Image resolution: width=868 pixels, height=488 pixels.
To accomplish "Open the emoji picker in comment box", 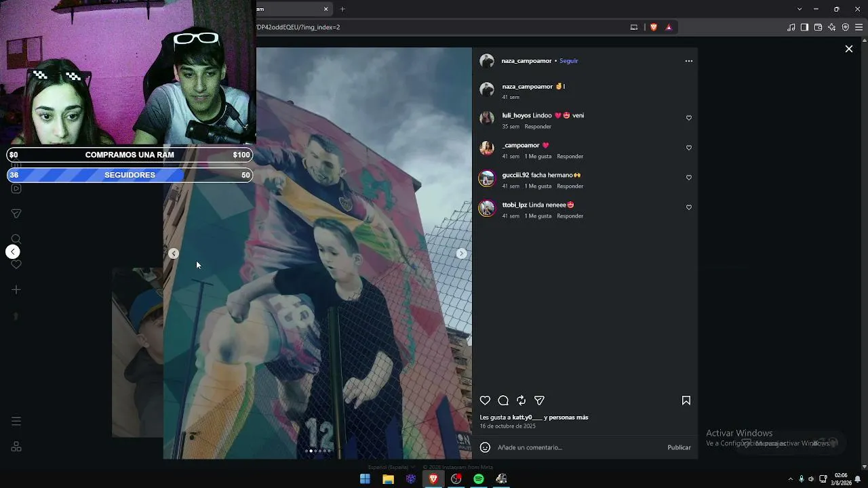I will [x=485, y=447].
